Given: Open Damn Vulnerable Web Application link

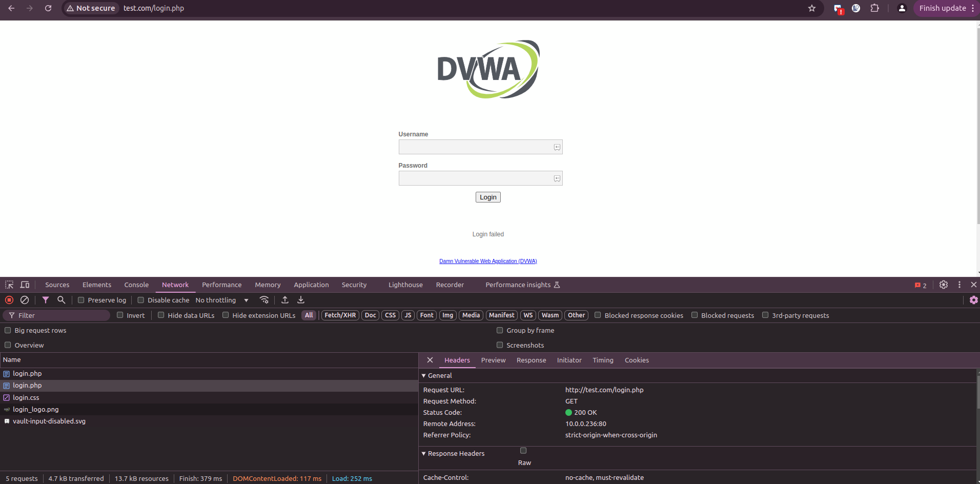Looking at the screenshot, I should coord(488,261).
